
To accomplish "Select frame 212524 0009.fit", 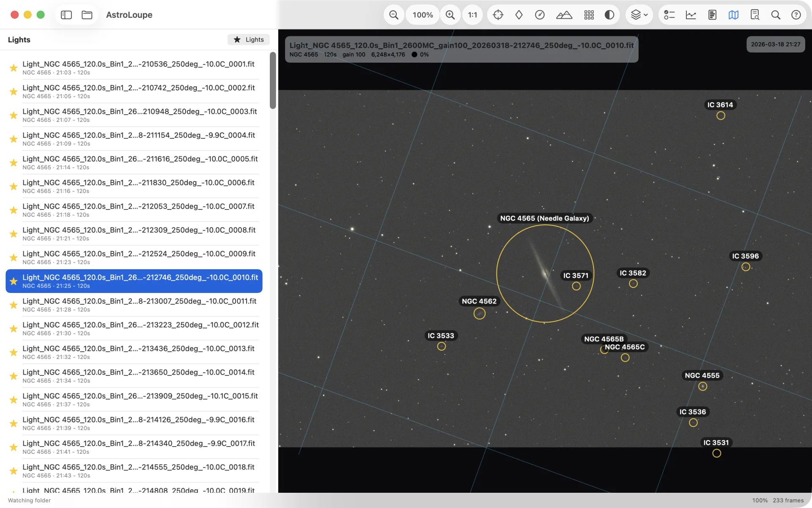I will [134, 257].
